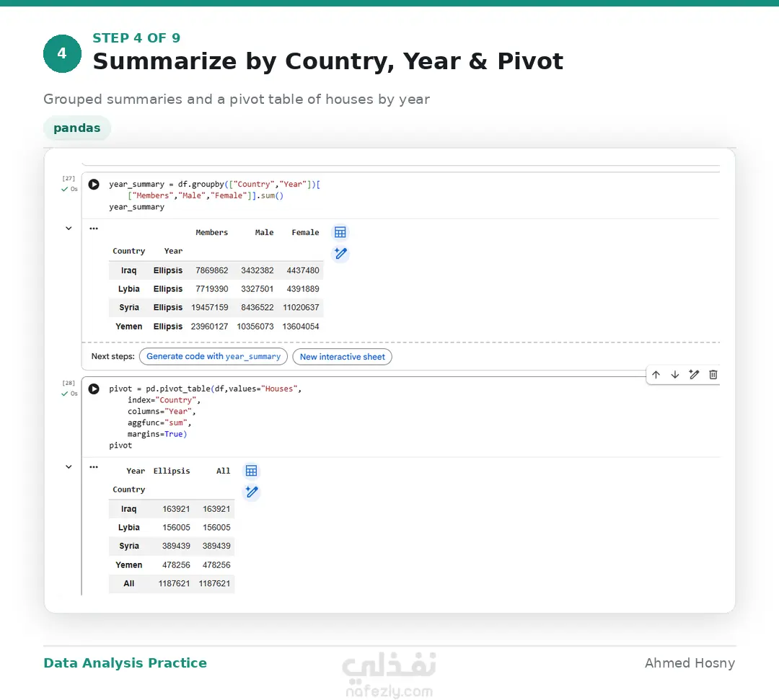Viewport: 779px width, 700px height.
Task: Select the pandas tag chip
Action: pos(77,128)
